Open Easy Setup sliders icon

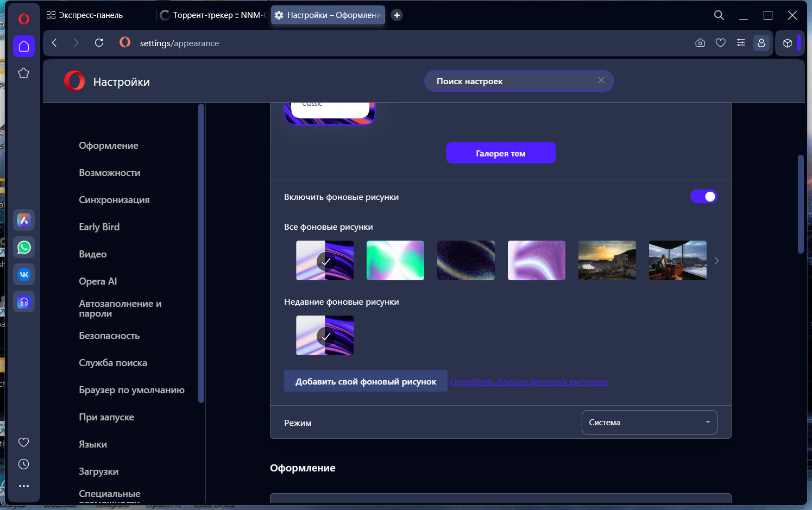[741, 43]
